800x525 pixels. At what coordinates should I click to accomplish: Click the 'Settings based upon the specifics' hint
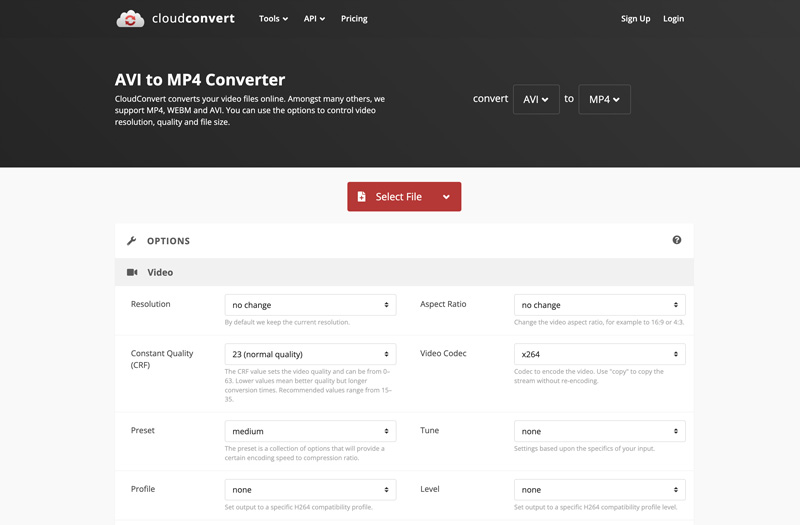click(584, 448)
